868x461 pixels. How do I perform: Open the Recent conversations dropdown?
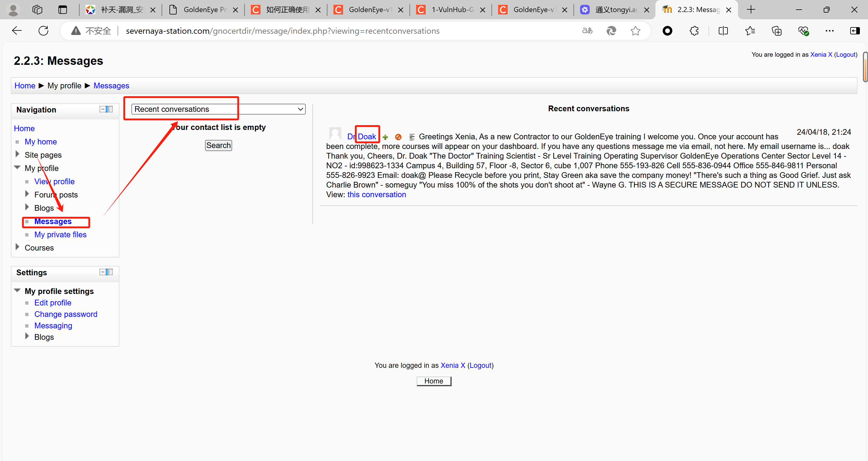point(218,109)
